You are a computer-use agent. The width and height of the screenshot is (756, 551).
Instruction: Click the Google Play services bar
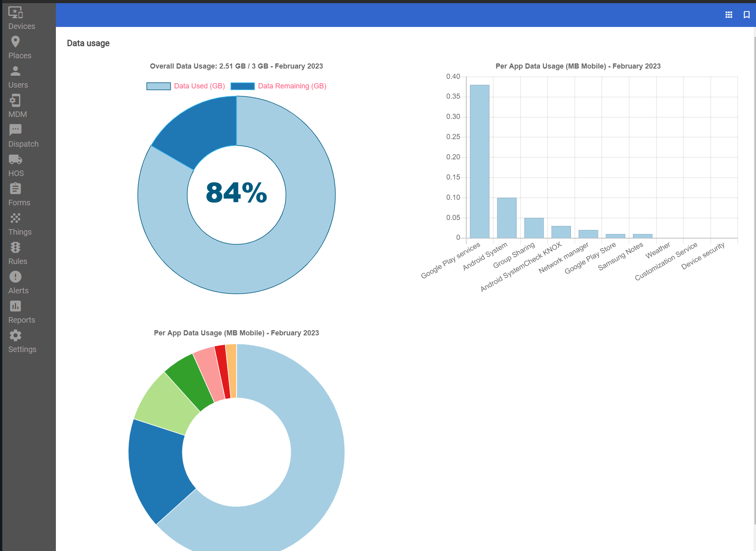(x=479, y=159)
